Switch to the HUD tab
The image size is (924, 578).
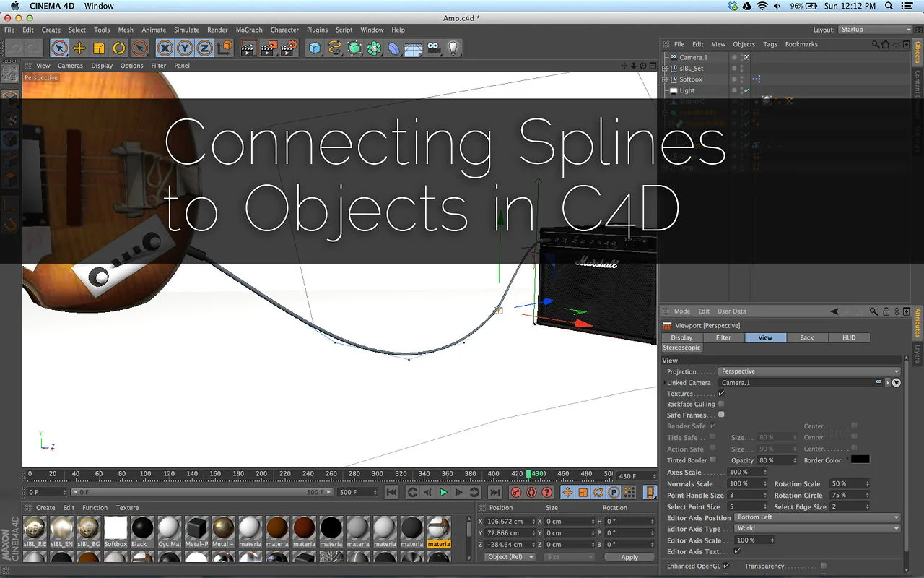pos(849,337)
